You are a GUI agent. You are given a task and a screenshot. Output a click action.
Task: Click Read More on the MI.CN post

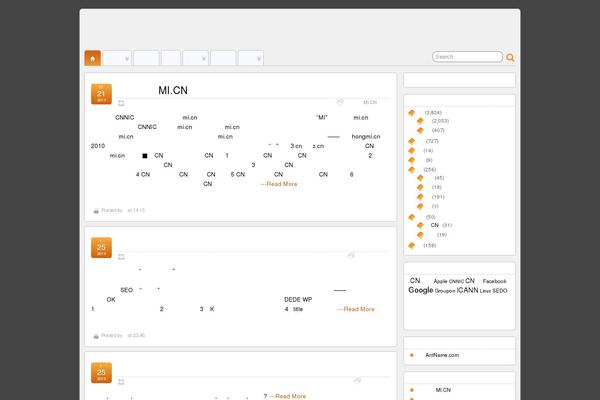coord(279,184)
